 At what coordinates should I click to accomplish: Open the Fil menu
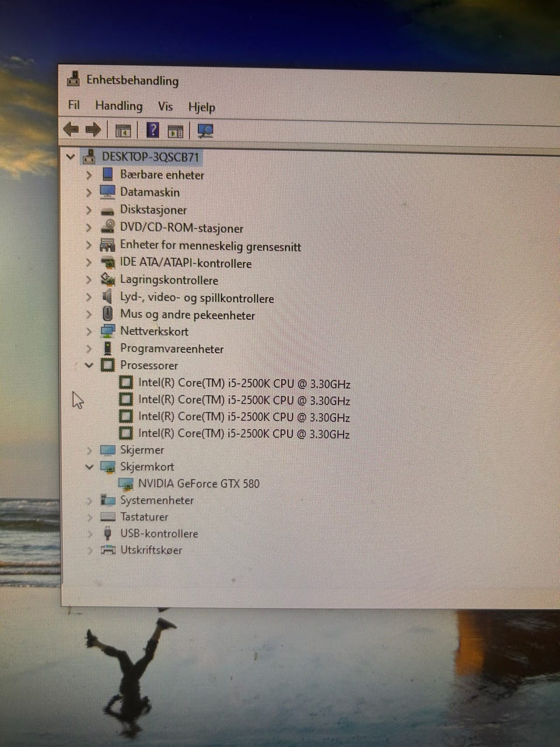click(x=73, y=105)
